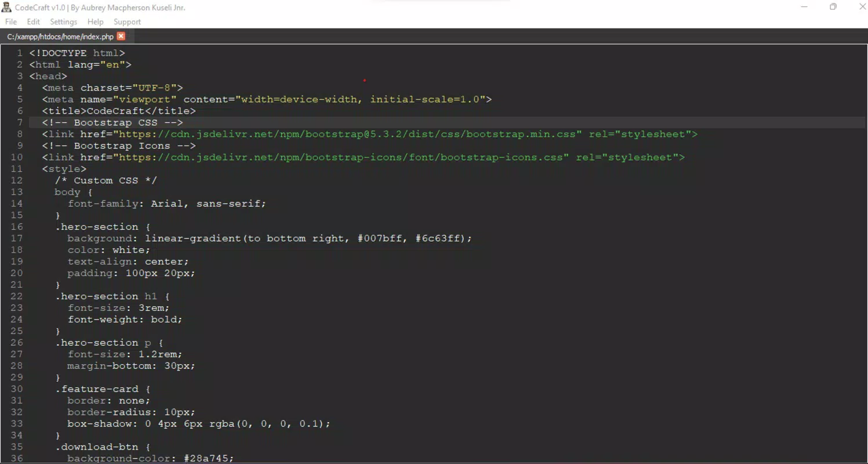The image size is (868, 464).
Task: Click the box-shadow rgba line
Action: (x=199, y=424)
